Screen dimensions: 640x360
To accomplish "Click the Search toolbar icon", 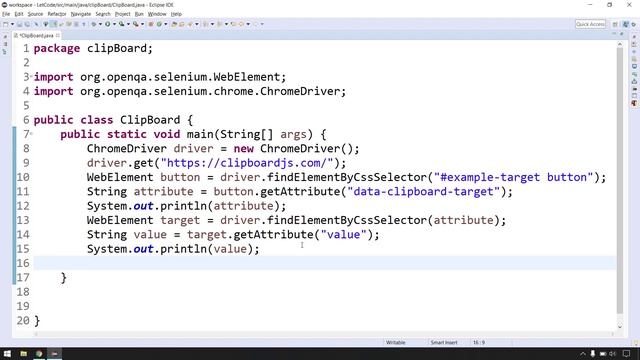I will 190,24.
